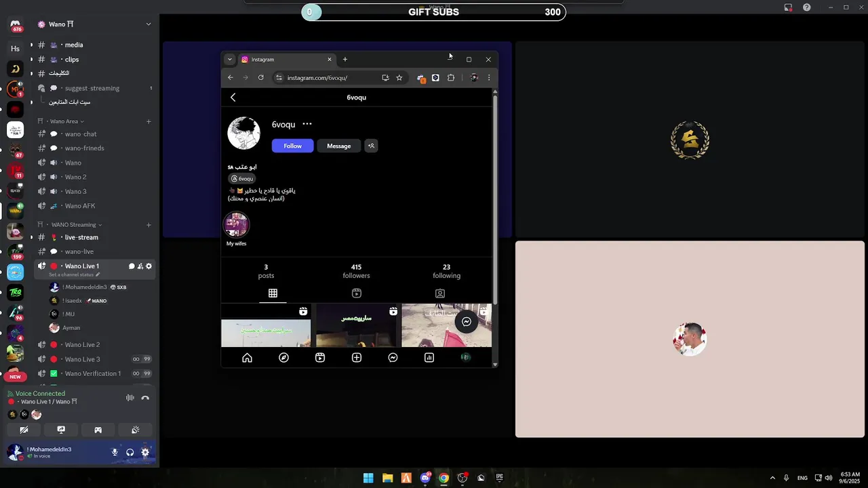Open floating Messenger chat bubble

[x=467, y=322]
